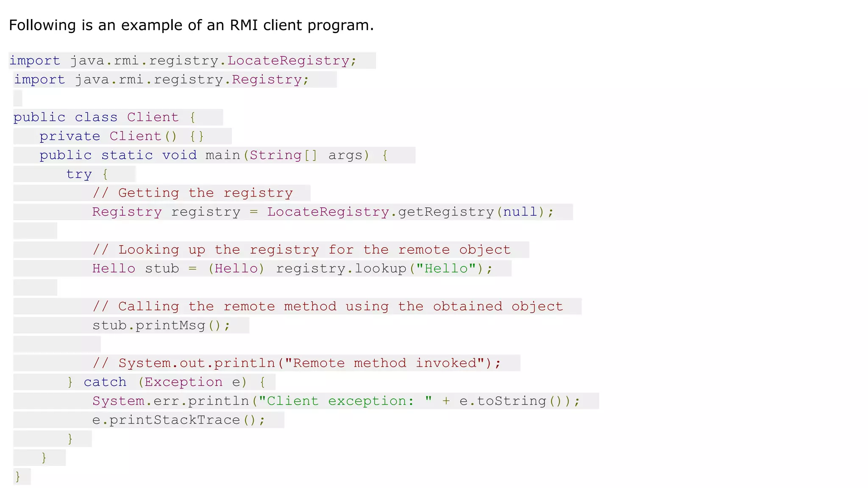Viewport: 868px width, 488px height.
Task: Click the line 'stub.printMsg();'
Action: 161,325
